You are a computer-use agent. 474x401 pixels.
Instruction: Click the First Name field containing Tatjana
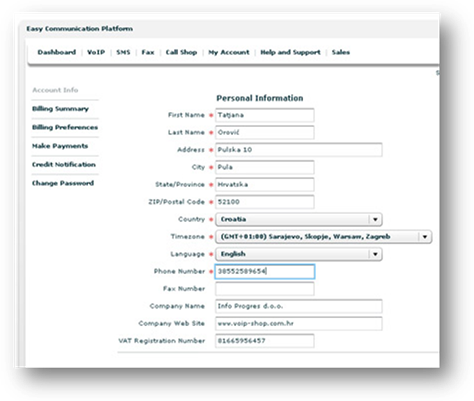265,115
